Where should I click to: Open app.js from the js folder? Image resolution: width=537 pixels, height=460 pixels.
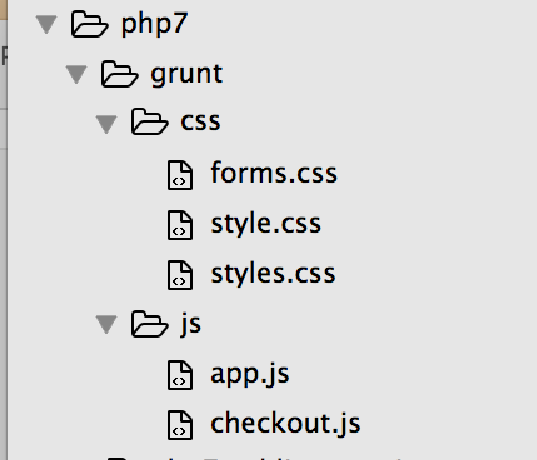(x=250, y=375)
